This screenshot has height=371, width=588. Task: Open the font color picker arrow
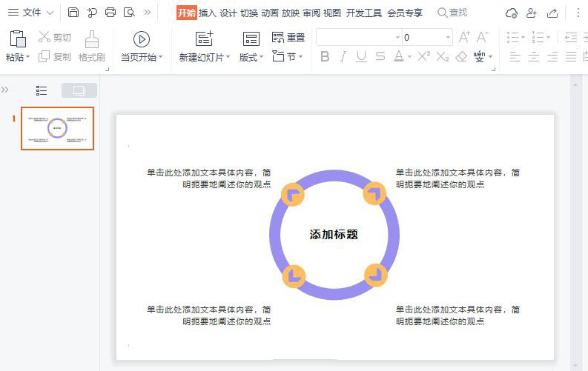409,57
